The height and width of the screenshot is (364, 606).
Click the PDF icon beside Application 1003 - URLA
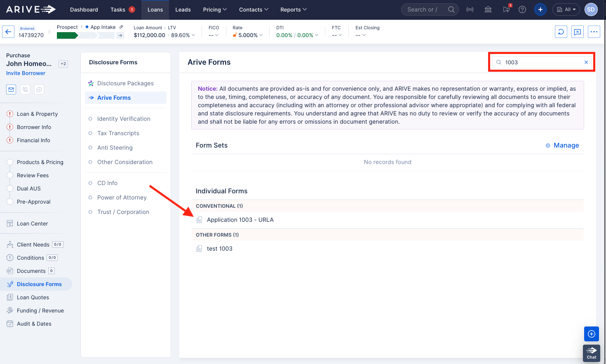tap(199, 220)
